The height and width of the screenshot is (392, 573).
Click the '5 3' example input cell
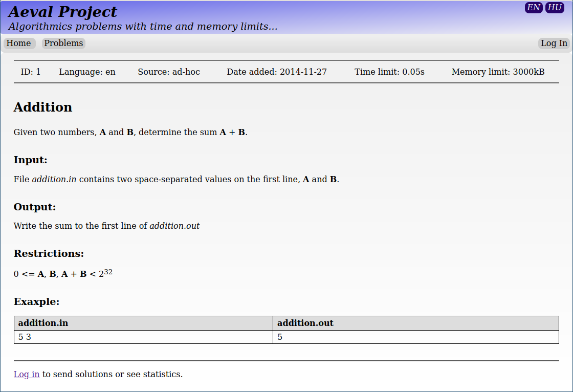point(25,337)
